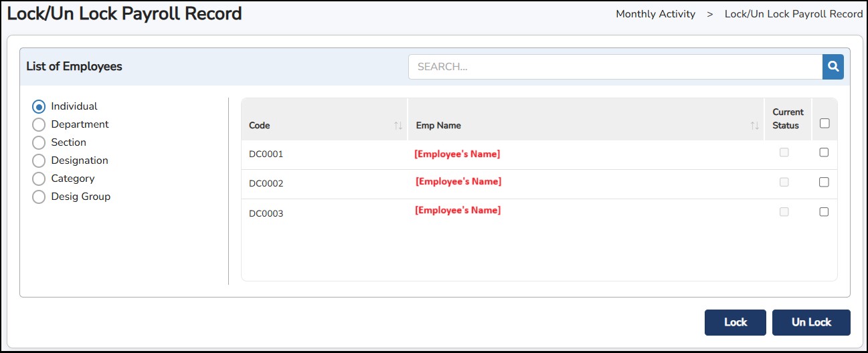This screenshot has height=353, width=868.
Task: Check the selection box for DC0003
Action: 824,212
